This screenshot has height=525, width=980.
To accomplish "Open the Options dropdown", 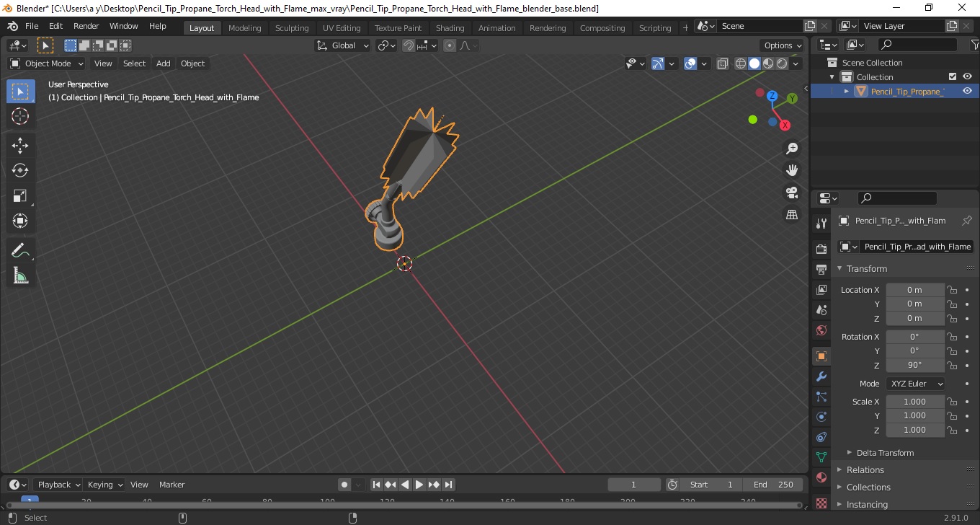I will point(783,45).
